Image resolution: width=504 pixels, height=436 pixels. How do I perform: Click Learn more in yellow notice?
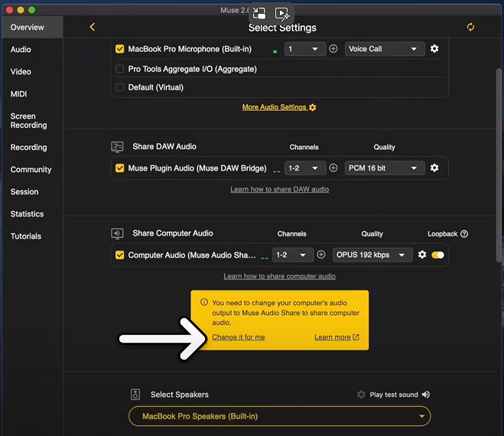(337, 337)
